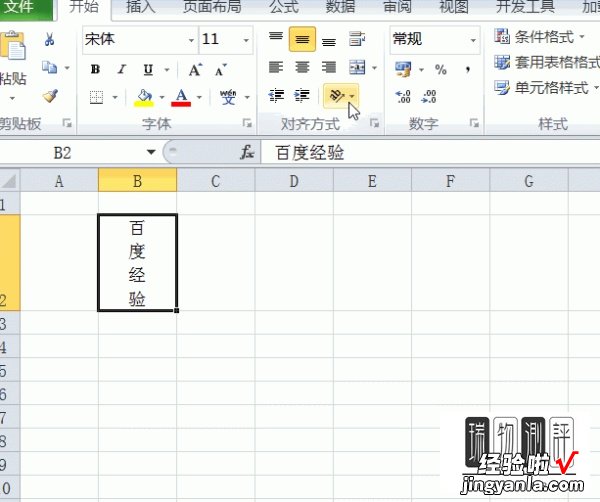Screen dimensions: 600x502
Task: Open font size dropdown 11
Action: [x=246, y=40]
